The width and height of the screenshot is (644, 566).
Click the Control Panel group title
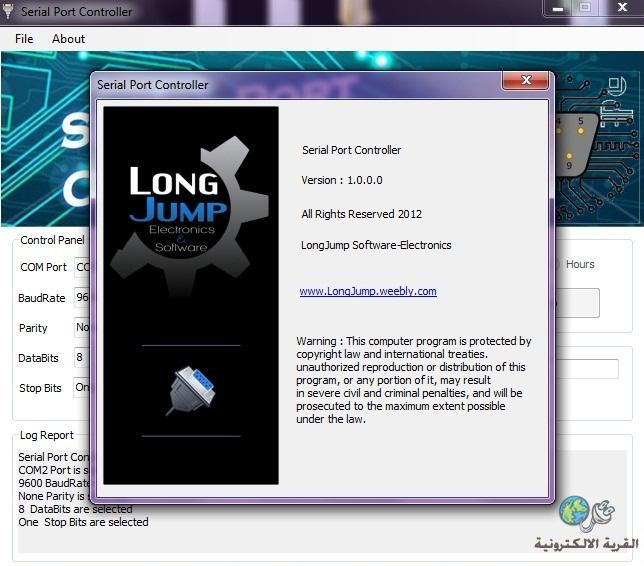(x=52, y=240)
